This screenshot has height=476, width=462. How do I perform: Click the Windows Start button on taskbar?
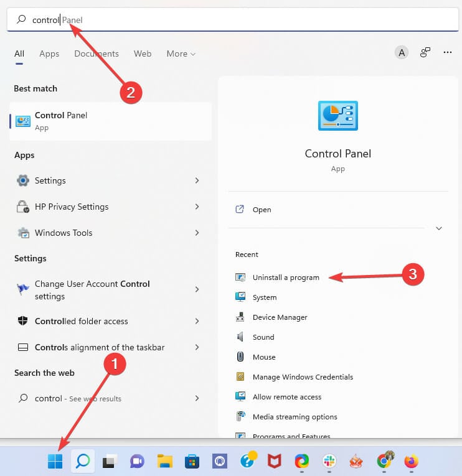[x=55, y=461]
